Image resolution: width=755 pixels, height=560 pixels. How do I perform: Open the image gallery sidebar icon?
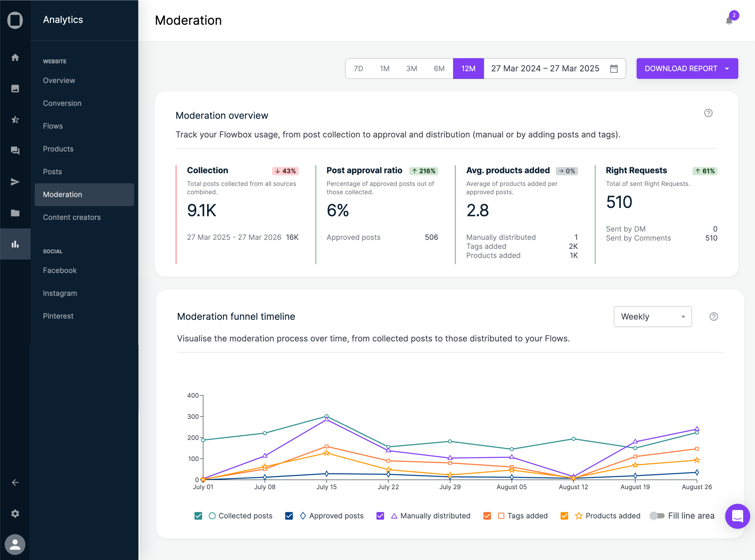coord(15,89)
